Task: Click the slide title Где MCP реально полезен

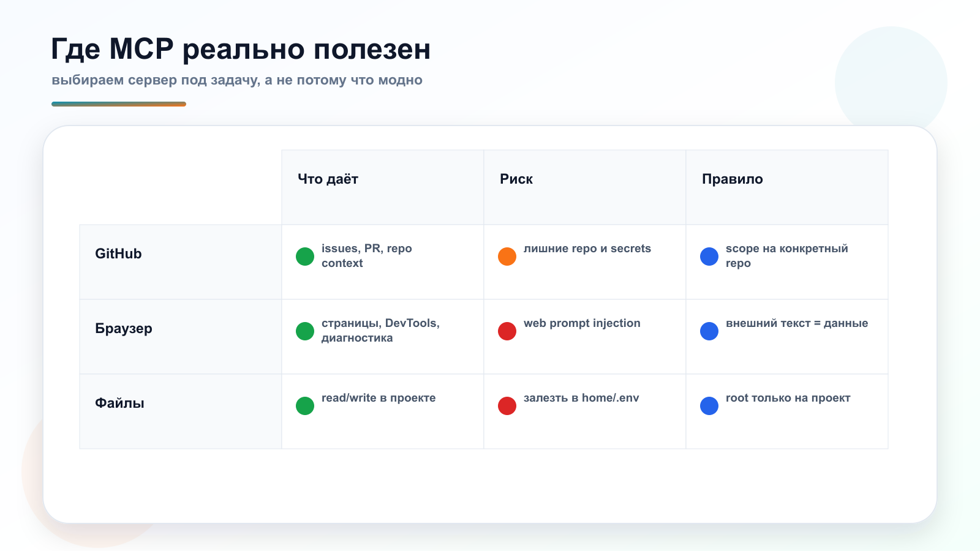Action: pos(241,50)
